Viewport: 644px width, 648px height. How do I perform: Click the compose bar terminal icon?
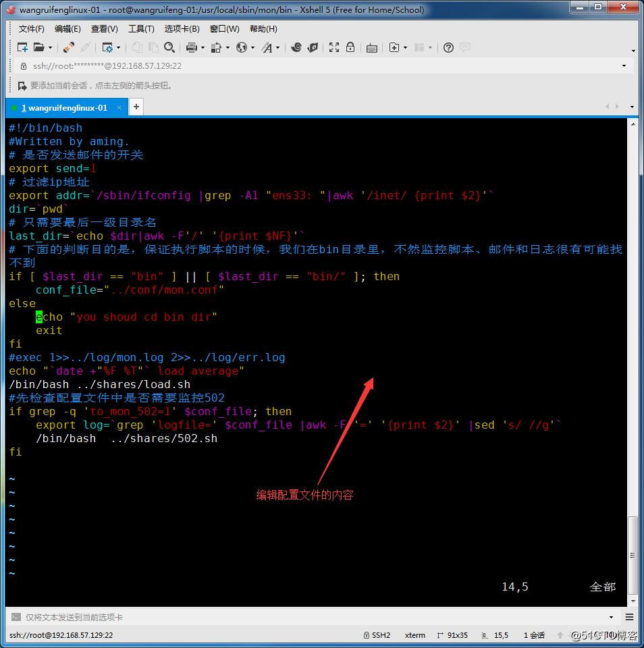[16, 617]
